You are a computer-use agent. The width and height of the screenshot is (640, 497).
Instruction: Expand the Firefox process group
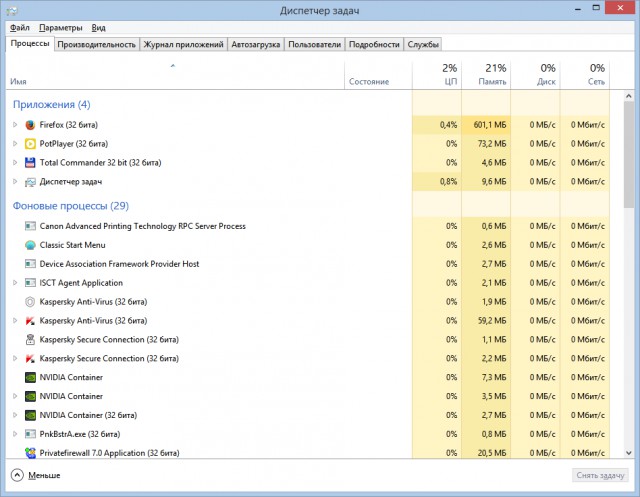coord(15,125)
